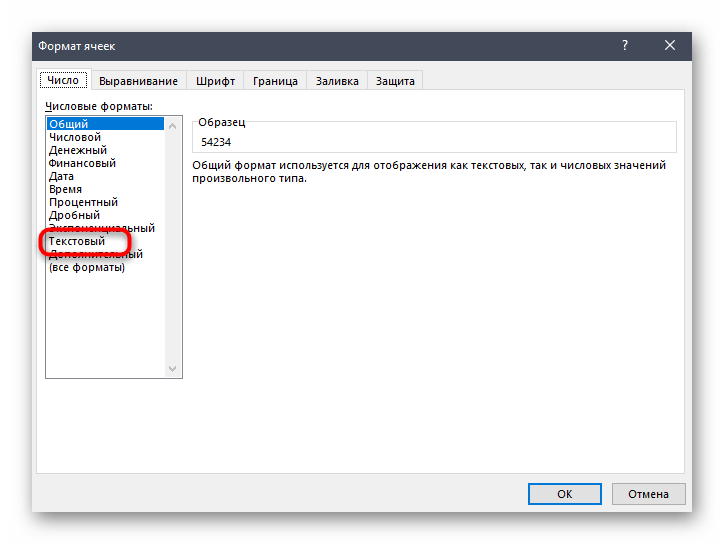Click the format list scroll down arrow
This screenshot has height=544, width=724.
[173, 369]
